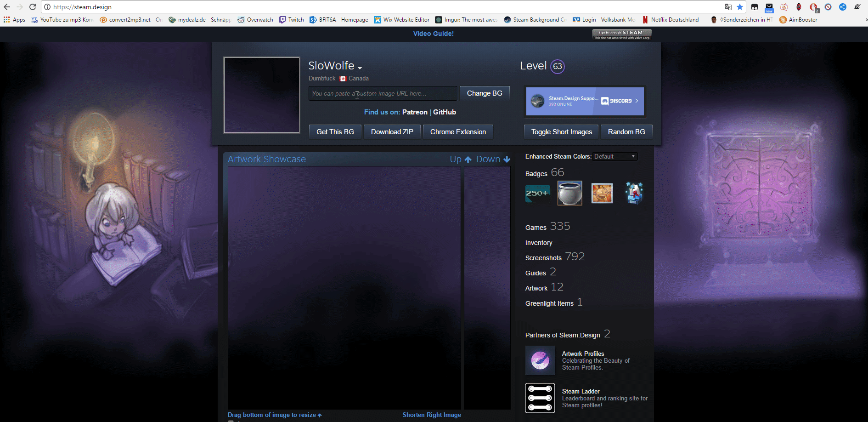868x422 pixels.
Task: Go back using the browser back arrow
Action: tap(7, 7)
